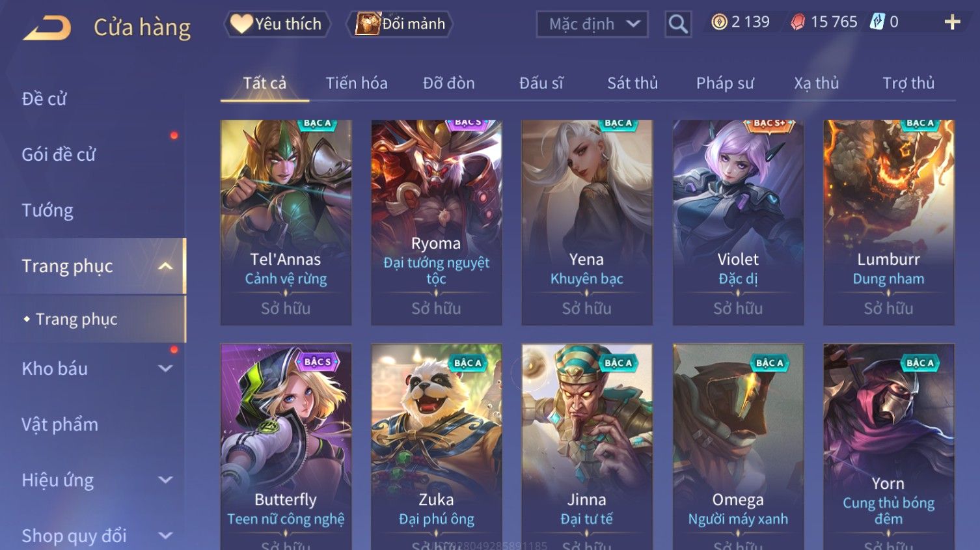Expand the Hiệu ứng sidebar section
Viewport: 980px width, 550px height.
166,480
